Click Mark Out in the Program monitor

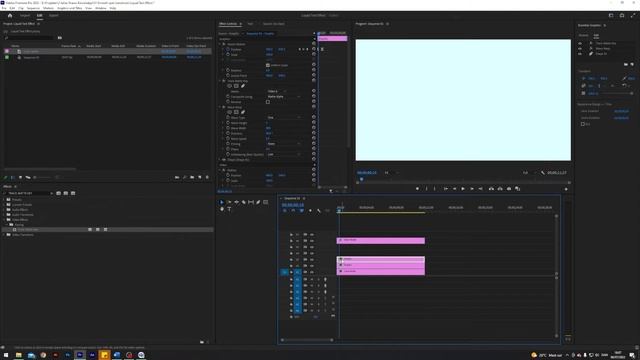(435, 189)
